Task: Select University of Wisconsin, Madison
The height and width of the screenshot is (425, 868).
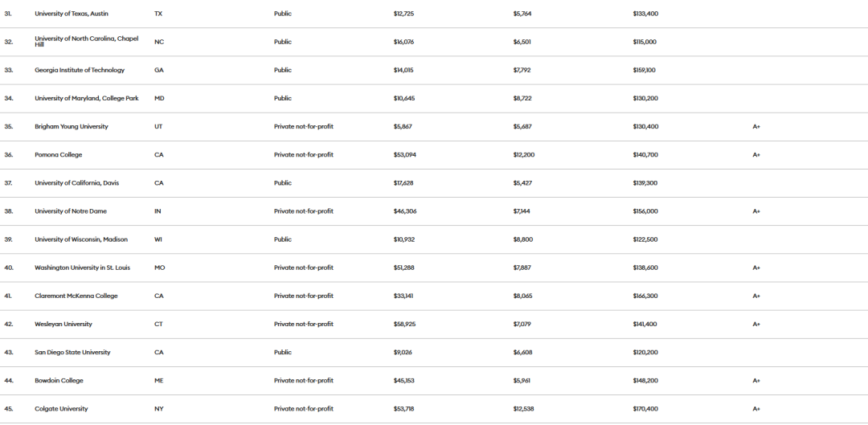Action: (x=81, y=239)
